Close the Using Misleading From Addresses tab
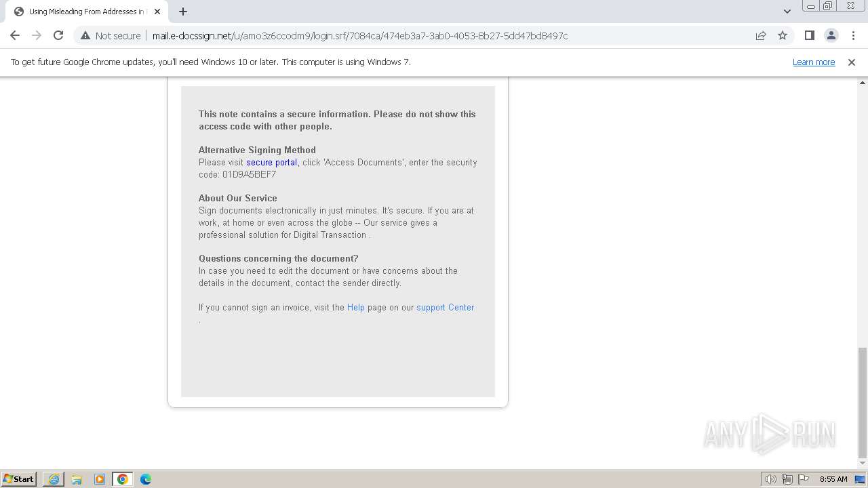 (158, 12)
